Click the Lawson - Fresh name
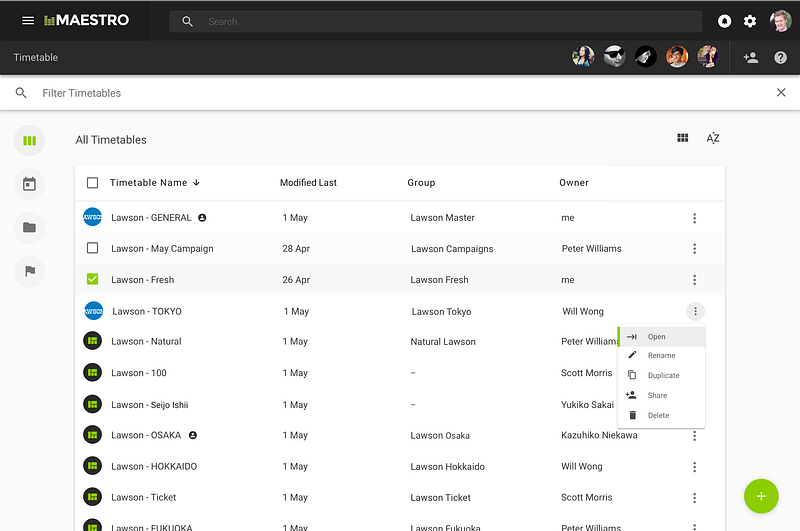 click(x=142, y=280)
